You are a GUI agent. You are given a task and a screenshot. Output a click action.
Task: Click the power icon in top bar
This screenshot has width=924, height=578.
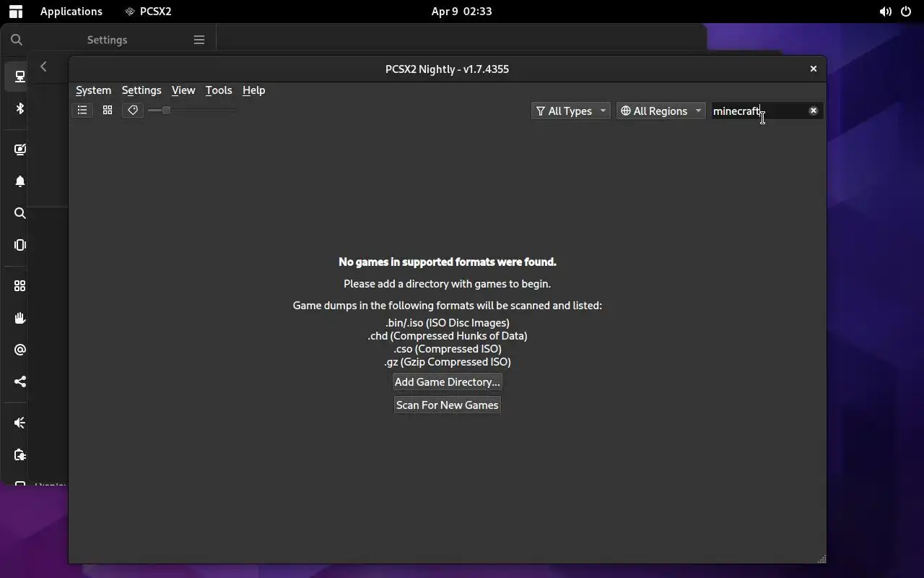pos(906,12)
